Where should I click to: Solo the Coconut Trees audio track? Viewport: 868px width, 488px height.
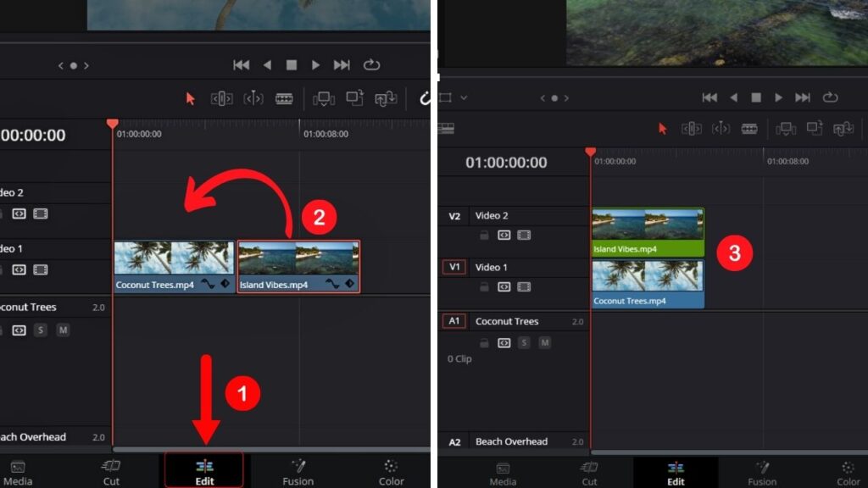point(41,330)
